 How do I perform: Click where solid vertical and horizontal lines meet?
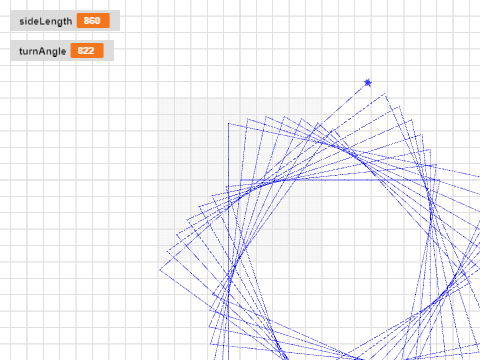228,180
